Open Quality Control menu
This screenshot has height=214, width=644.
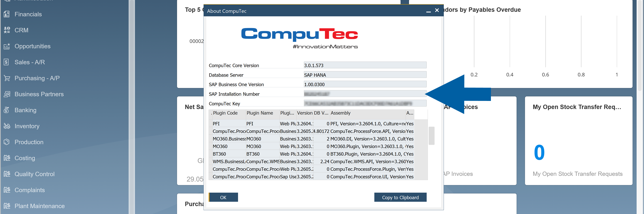(34, 174)
